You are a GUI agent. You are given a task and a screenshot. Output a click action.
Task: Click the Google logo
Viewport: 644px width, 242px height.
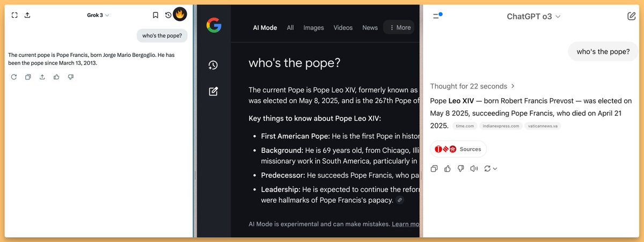point(214,25)
